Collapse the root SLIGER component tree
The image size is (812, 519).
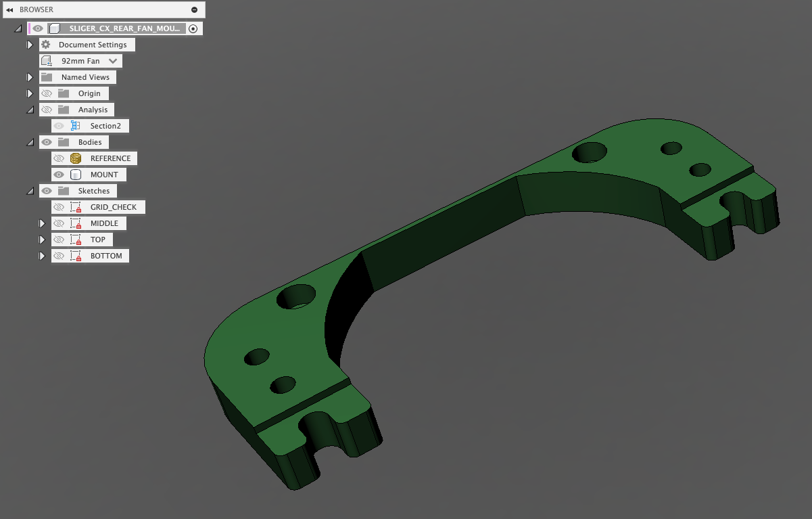(18, 29)
